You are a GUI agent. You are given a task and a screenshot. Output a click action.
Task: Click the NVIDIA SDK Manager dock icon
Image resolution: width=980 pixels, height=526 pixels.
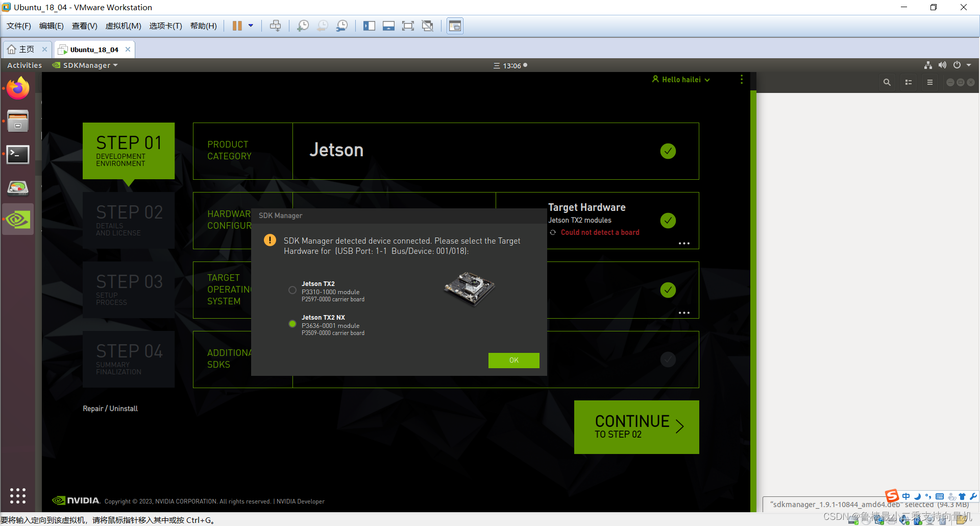coord(18,220)
